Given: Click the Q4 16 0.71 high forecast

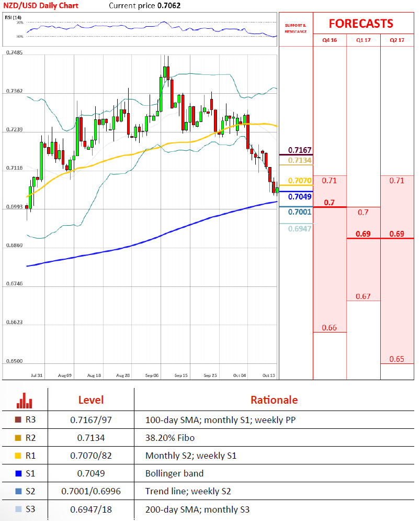Looking at the screenshot, I should click(329, 181).
